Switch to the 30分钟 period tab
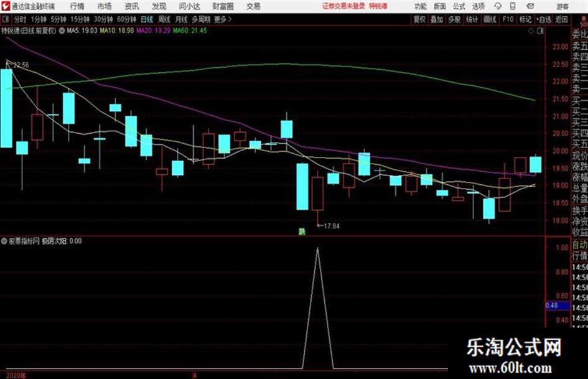Screen dimensions: 588x379 tap(103, 19)
